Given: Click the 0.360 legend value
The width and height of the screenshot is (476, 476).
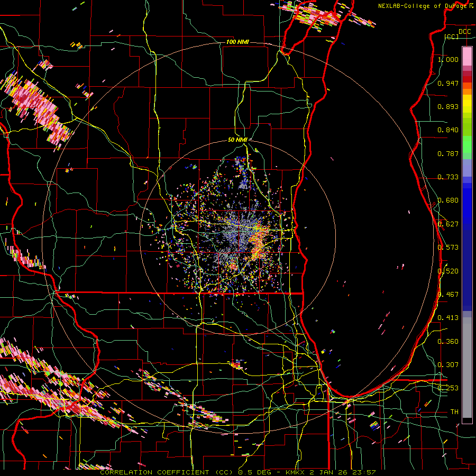Looking at the screenshot, I should point(448,342).
